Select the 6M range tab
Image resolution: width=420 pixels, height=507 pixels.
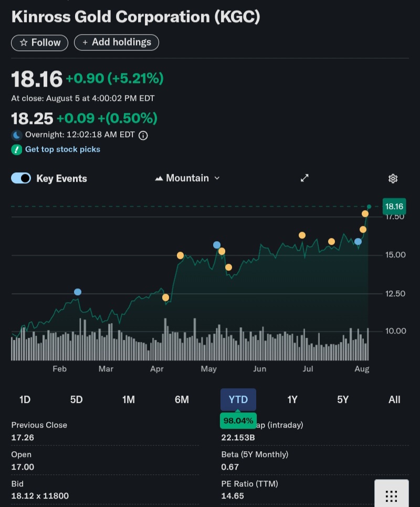click(182, 400)
